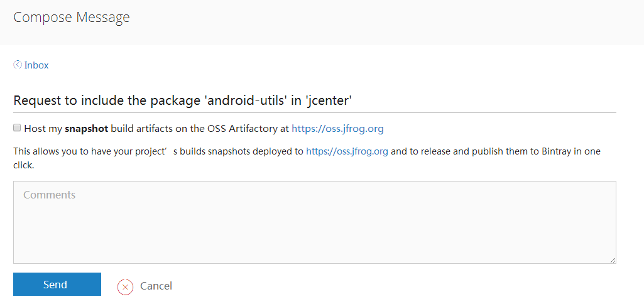Image resolution: width=644 pixels, height=304 pixels.
Task: Click the text 'and to release and publish them to Bintray'
Action: click(481, 151)
